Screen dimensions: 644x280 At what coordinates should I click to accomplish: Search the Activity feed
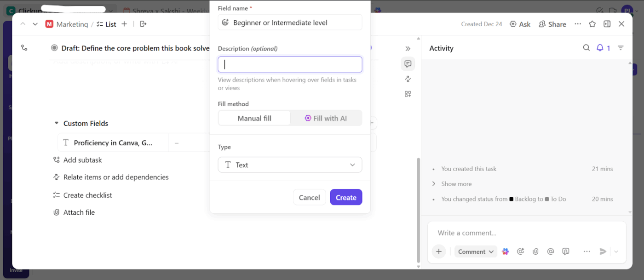coord(586,47)
